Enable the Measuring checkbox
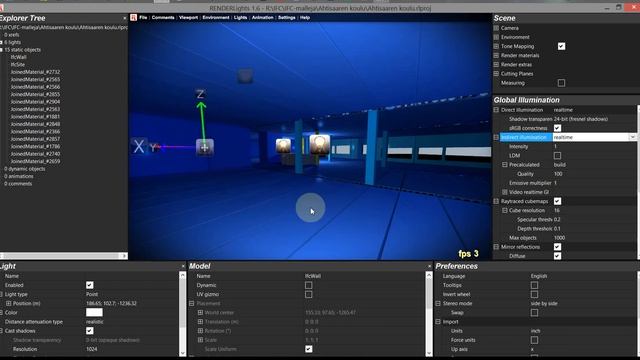Viewport: 640px width, 360px height. point(561,83)
